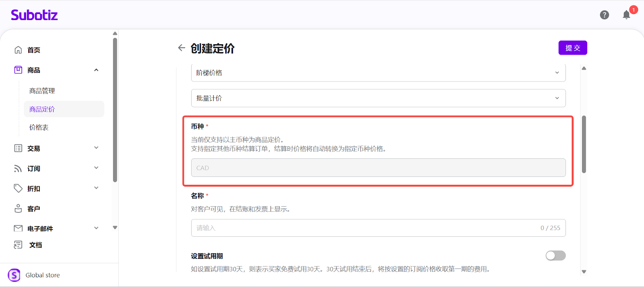Screen dimensions: 644x287
Task: Click the 首页 home icon
Action: [18, 50]
